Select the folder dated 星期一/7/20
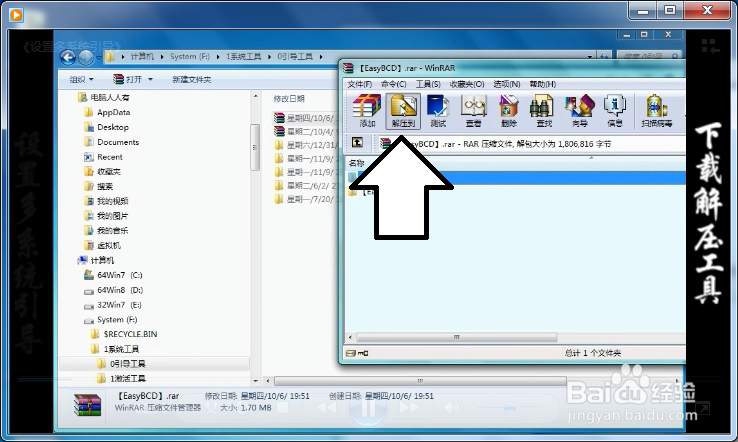 click(306, 200)
